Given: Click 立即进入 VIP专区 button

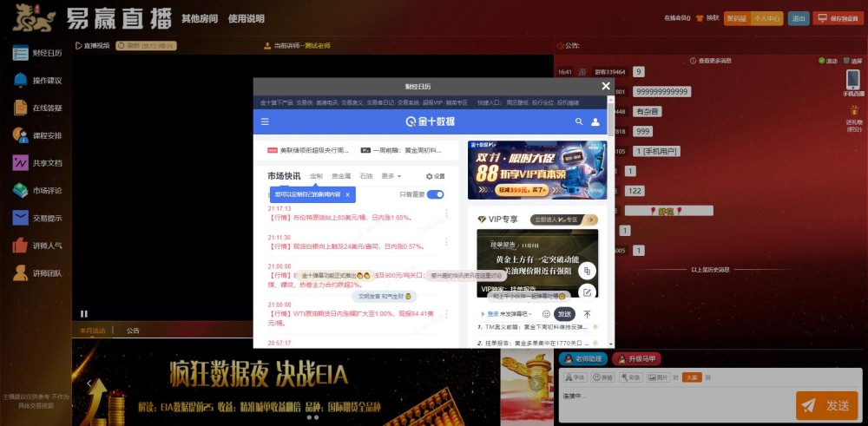Looking at the screenshot, I should 563,220.
